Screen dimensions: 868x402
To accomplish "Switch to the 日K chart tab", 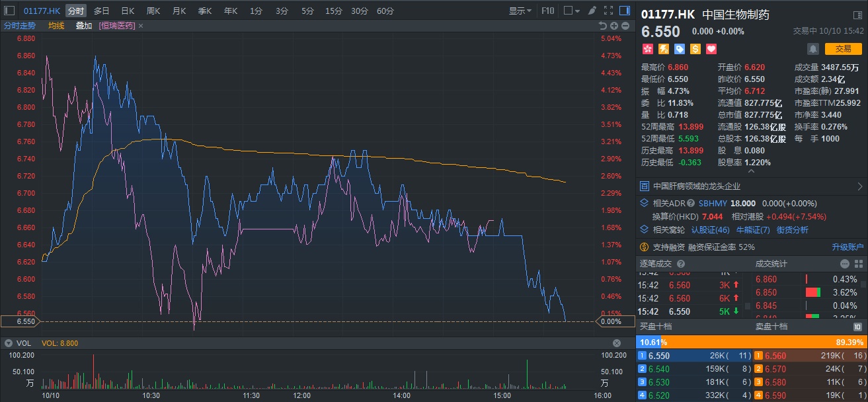I will click(127, 11).
